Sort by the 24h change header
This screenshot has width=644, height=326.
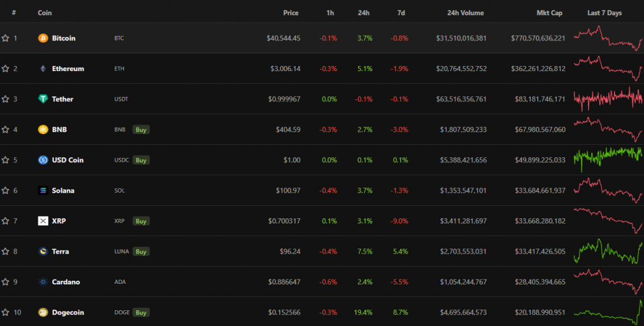[364, 13]
